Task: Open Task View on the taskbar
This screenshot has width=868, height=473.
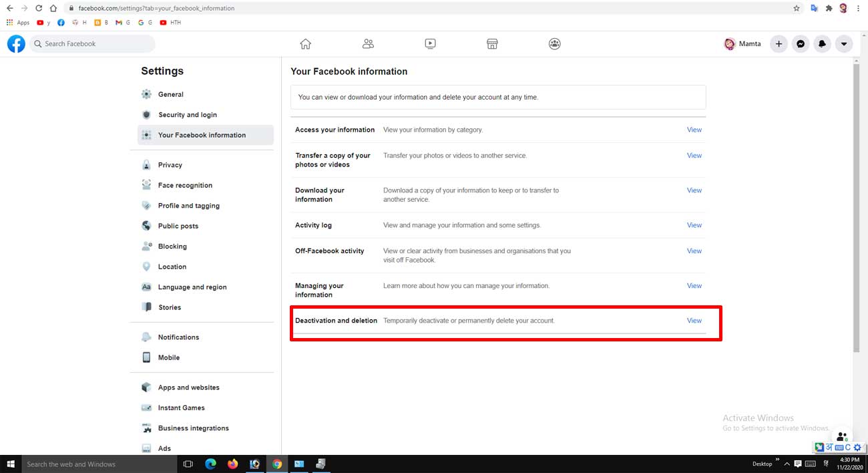Action: [188, 464]
